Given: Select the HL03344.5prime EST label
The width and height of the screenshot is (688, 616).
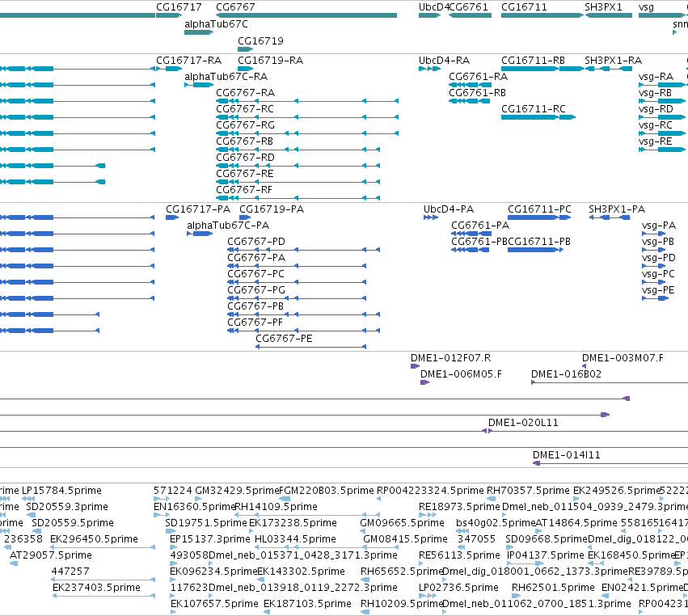Looking at the screenshot, I should 295,539.
